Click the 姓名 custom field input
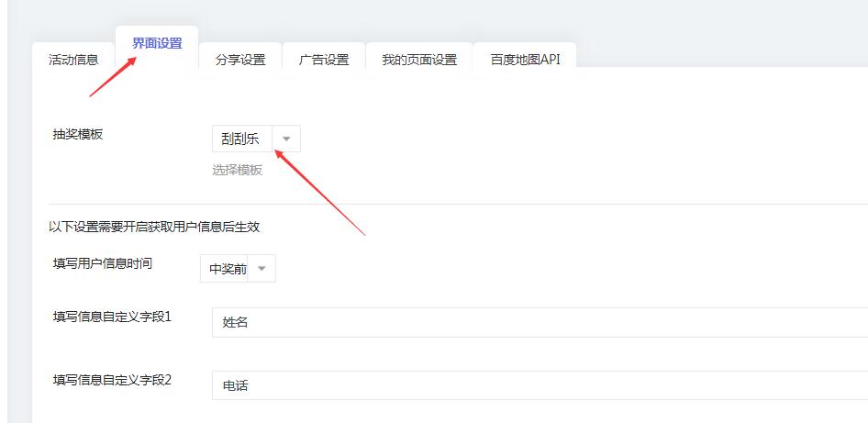Viewport: 868px width, 423px height. (x=540, y=322)
